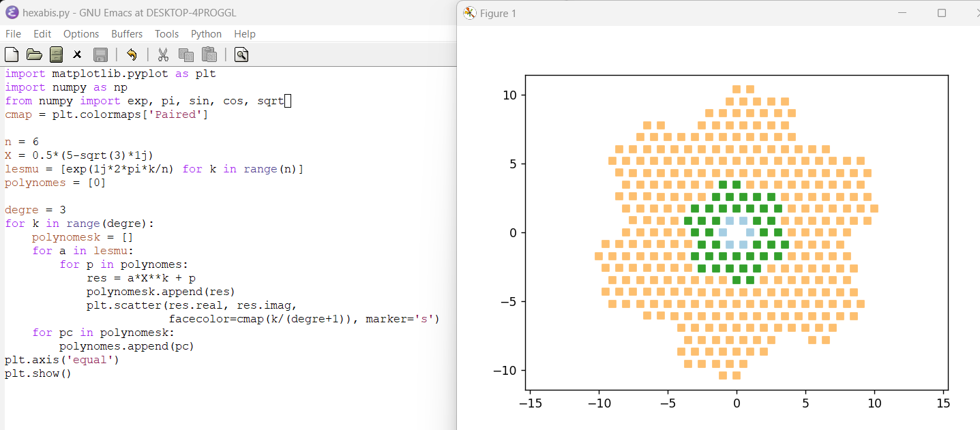This screenshot has height=430, width=980.
Task: Expand the Options menu
Action: pos(81,34)
